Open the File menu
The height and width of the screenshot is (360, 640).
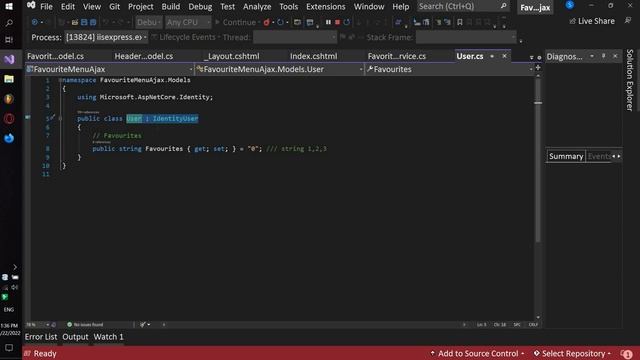(x=46, y=7)
